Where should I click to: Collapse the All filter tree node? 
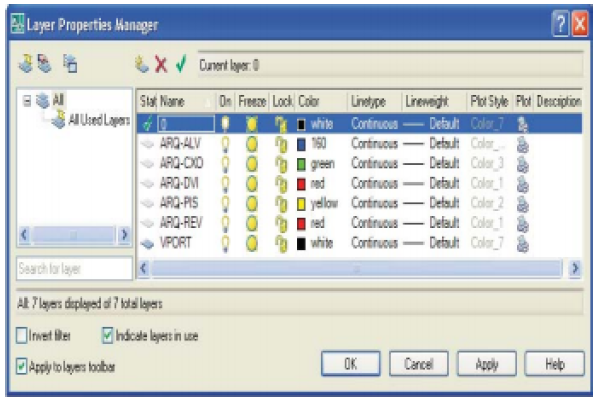click(x=27, y=101)
